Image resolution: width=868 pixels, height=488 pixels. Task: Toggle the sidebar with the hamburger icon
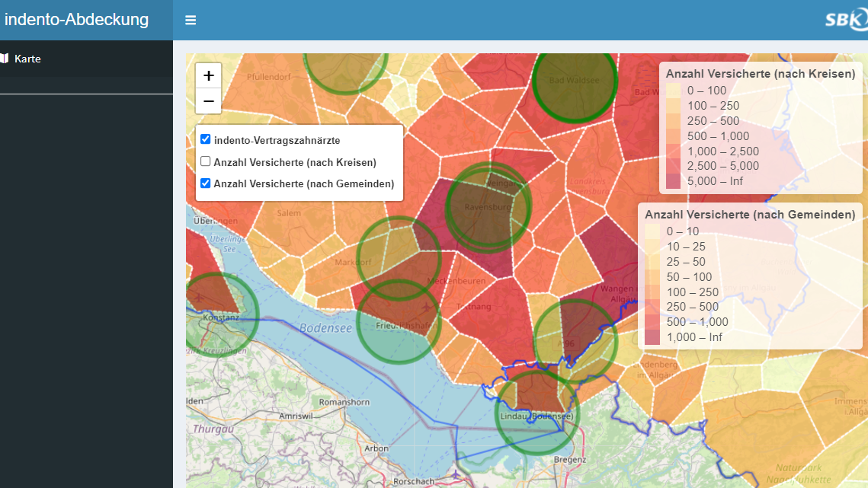coord(191,20)
